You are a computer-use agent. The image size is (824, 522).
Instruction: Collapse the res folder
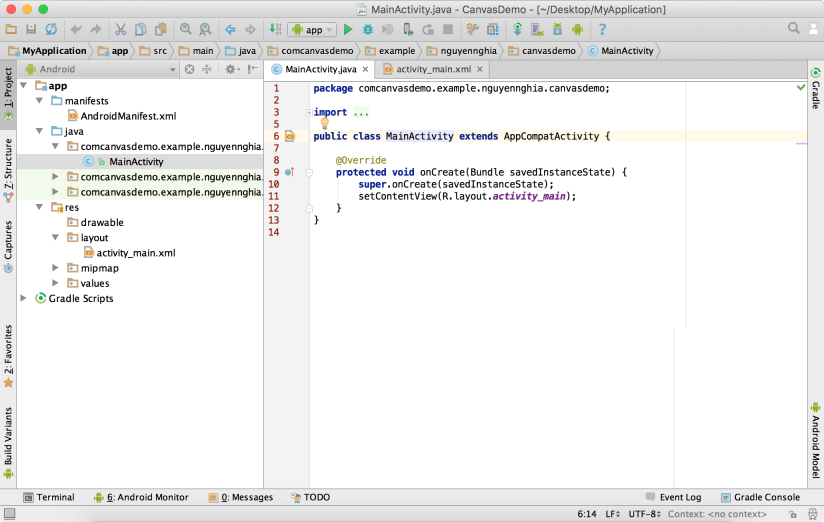coord(39,207)
